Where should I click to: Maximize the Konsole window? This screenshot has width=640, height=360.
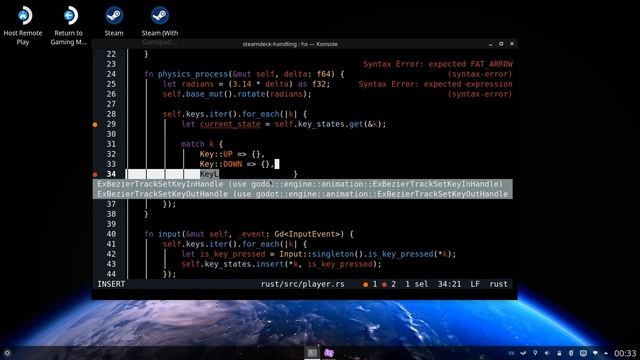pos(501,44)
